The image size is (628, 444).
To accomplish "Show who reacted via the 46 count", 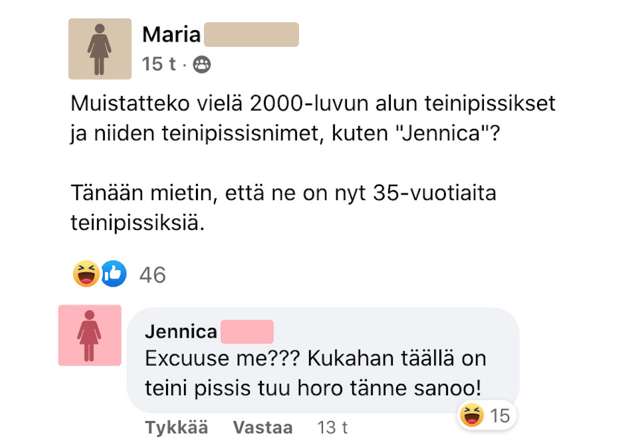I will 153,274.
